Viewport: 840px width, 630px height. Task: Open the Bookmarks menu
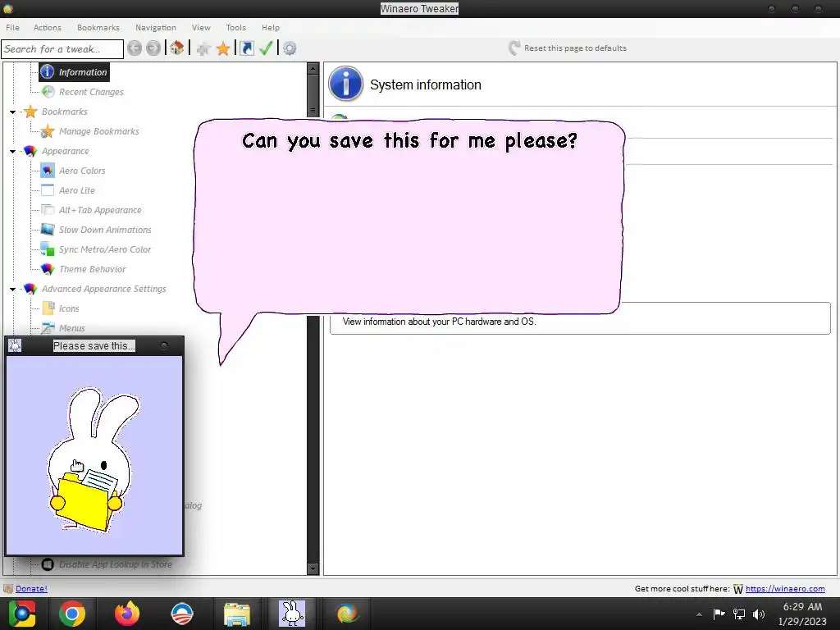[98, 27]
